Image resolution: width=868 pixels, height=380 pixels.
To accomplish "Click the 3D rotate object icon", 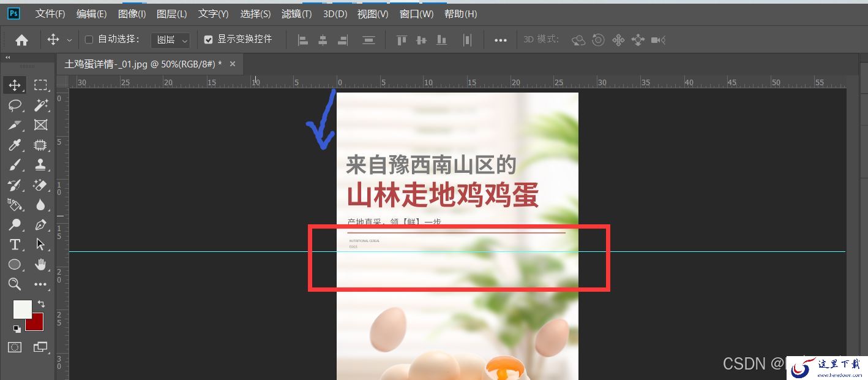I will click(x=578, y=40).
